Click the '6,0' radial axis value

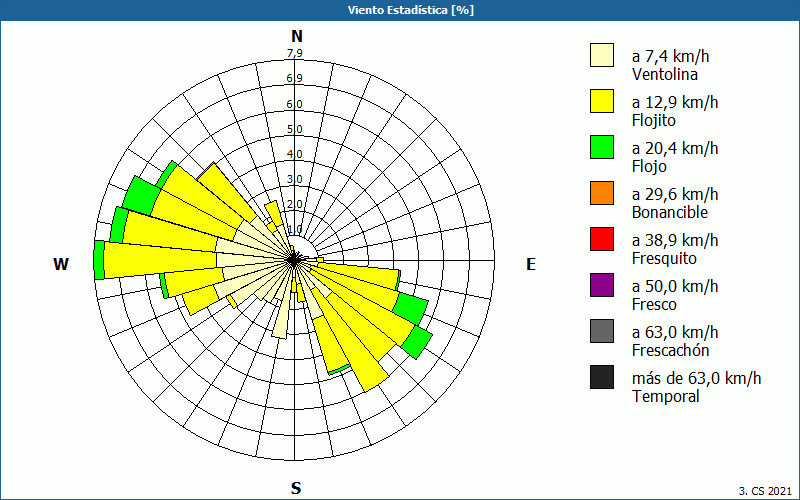point(295,104)
